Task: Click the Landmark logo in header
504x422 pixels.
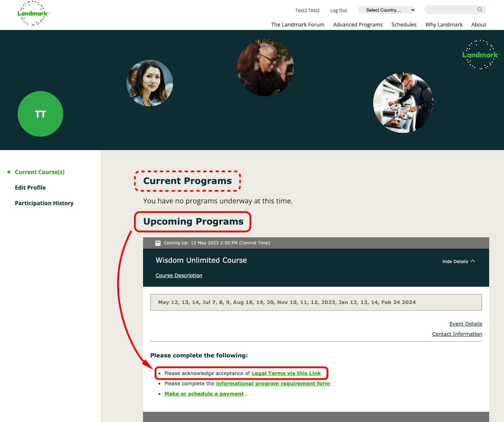Action: [33, 13]
